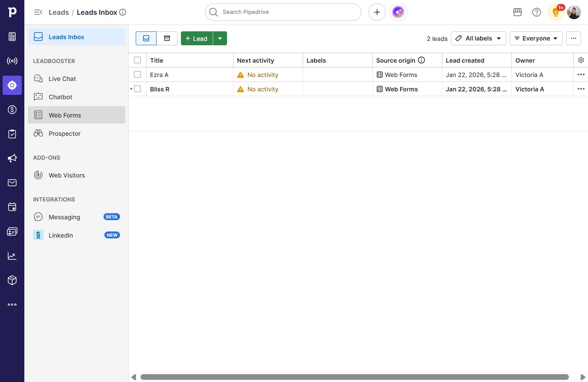Open the lightbulb notifications icon
Screen dimensions: 588x382
coord(556,12)
